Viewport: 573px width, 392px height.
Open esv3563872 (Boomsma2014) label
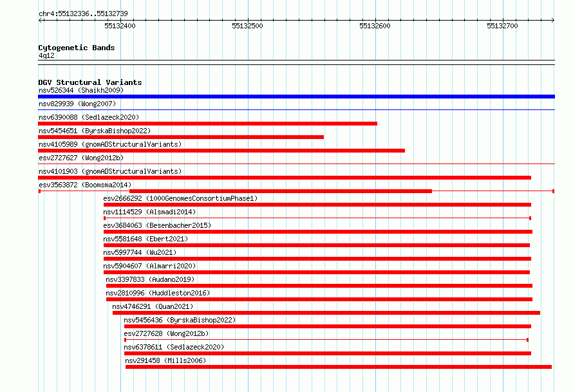coord(85,185)
